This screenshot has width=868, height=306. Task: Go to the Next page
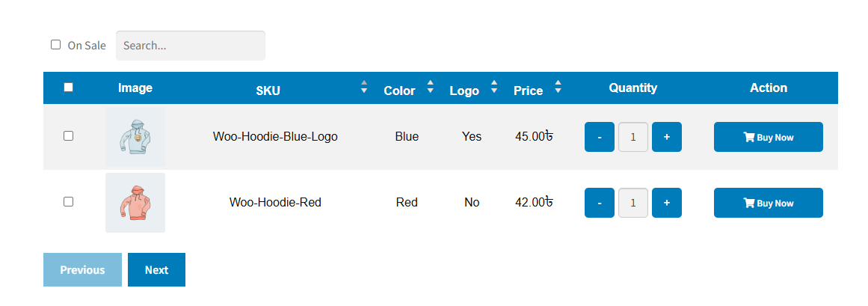[156, 269]
